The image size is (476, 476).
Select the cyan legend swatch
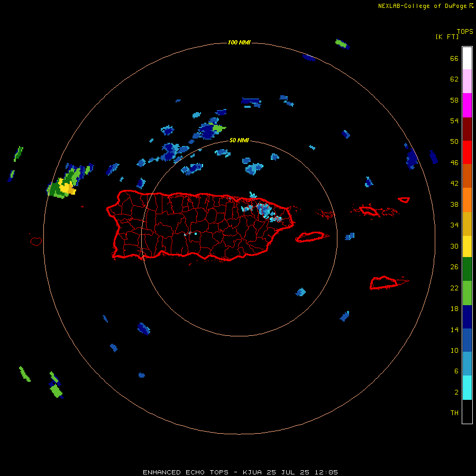pos(467,388)
